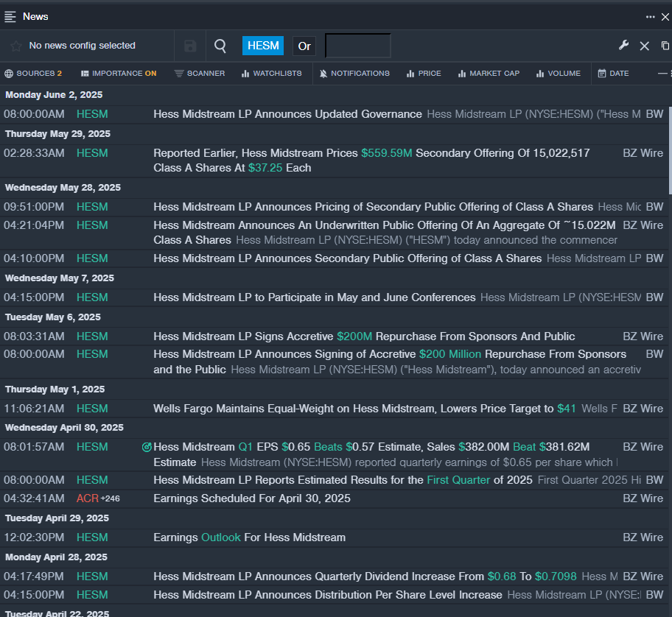Click the News panel title

pos(35,17)
